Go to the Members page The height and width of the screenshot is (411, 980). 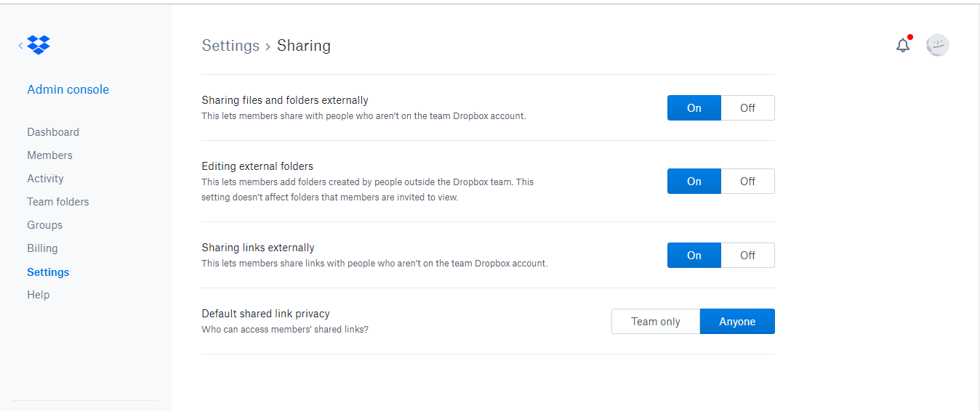tap(49, 155)
